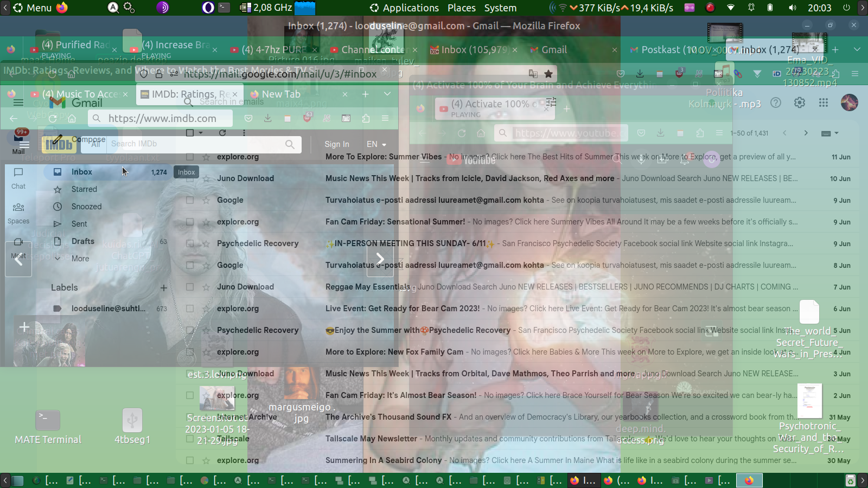Open the volume control in the top panel

pyautogui.click(x=793, y=8)
